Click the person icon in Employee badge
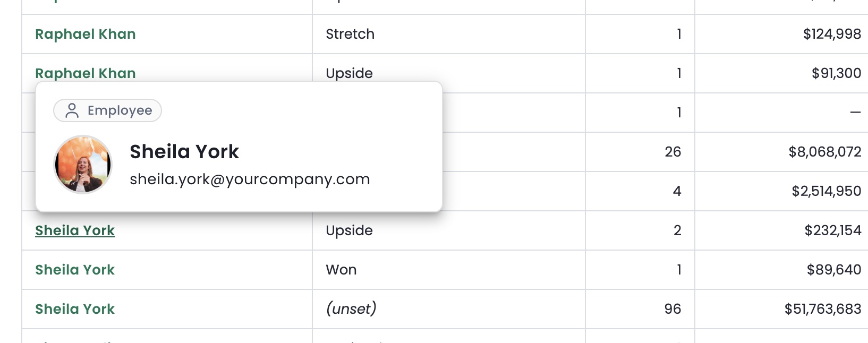This screenshot has width=868, height=343. 72,110
